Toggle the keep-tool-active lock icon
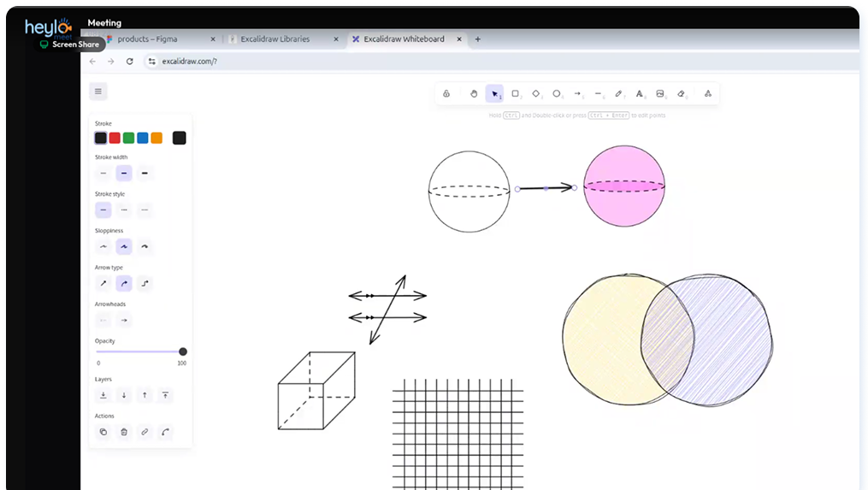The height and width of the screenshot is (490, 868). (x=446, y=93)
